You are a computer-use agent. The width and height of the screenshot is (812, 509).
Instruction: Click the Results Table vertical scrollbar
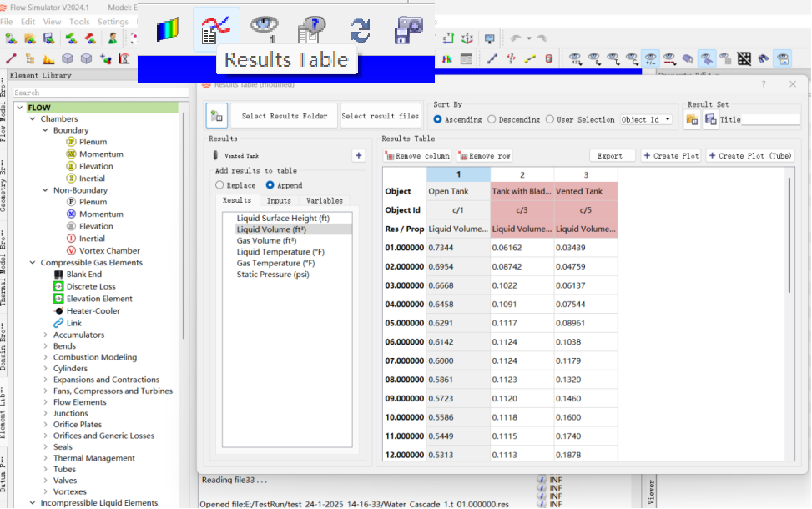(x=789, y=235)
